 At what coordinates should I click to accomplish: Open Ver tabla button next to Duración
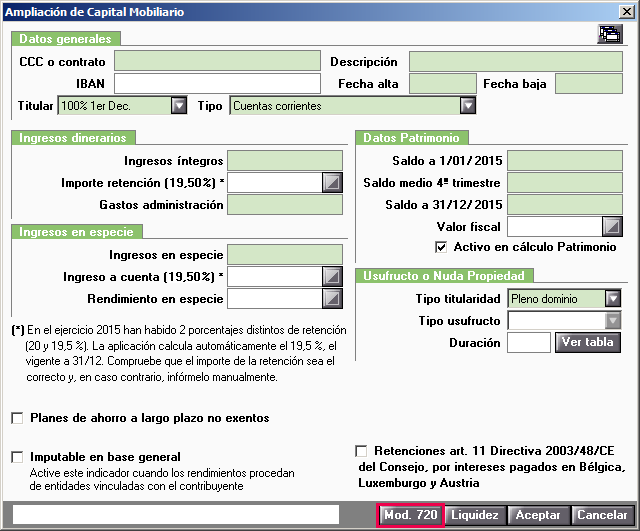(x=588, y=342)
